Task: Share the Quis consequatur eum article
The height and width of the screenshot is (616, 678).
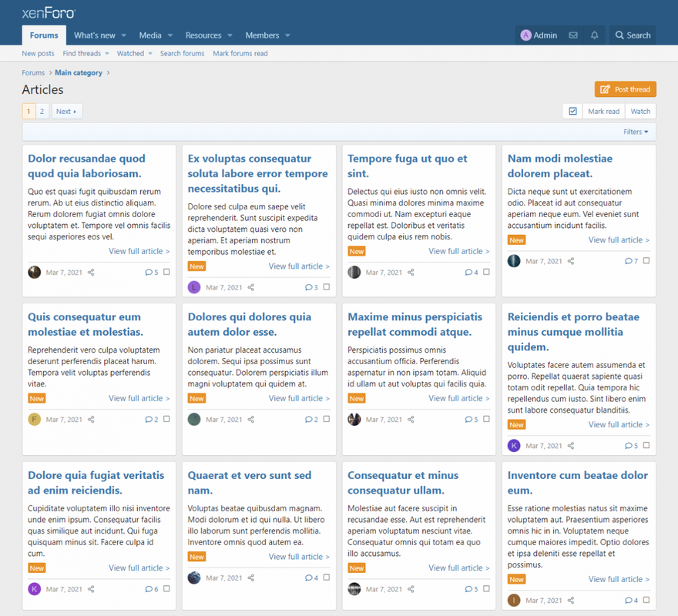Action: (91, 420)
